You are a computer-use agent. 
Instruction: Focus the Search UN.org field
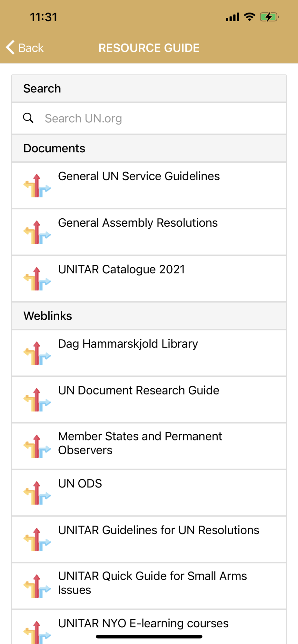pos(149,118)
